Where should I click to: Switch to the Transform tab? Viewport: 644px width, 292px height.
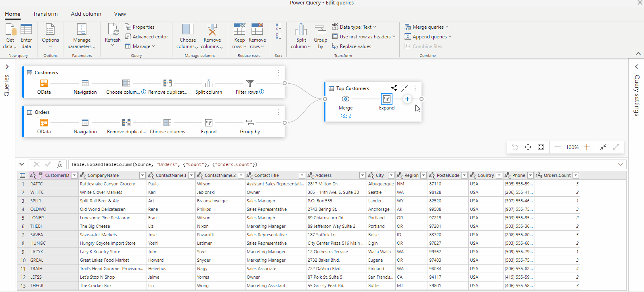[x=45, y=14]
